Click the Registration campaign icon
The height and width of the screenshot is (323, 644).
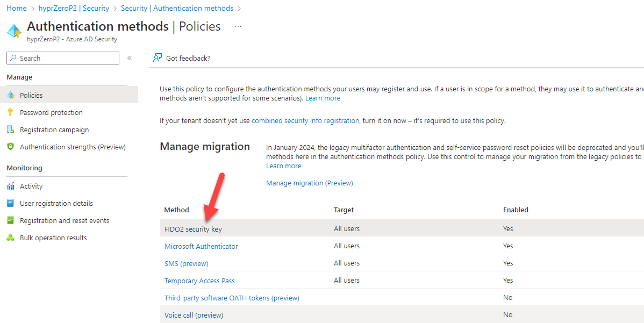pos(10,130)
